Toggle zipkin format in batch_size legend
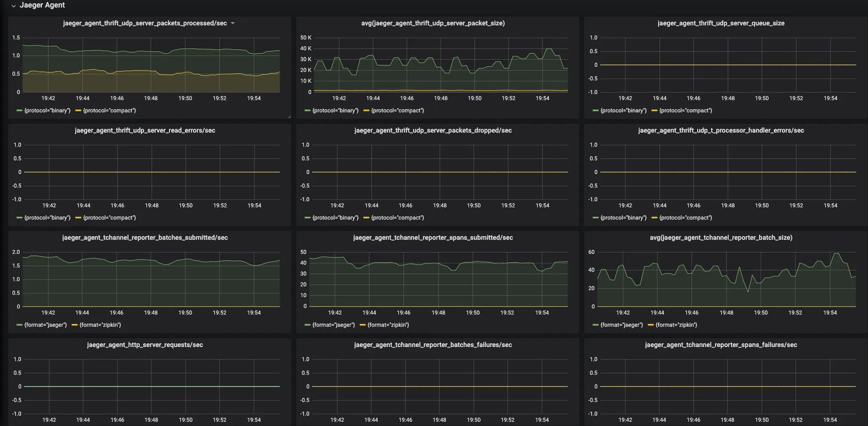The image size is (868, 426). pyautogui.click(x=676, y=325)
